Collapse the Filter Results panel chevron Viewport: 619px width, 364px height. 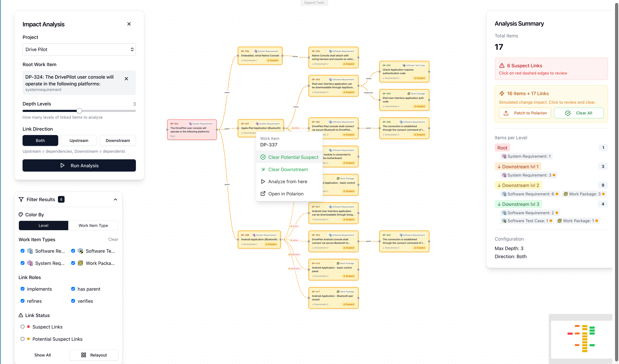coord(115,199)
